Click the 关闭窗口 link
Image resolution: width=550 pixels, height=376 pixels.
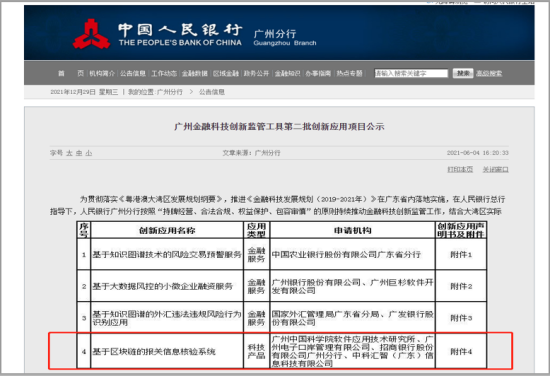point(495,169)
